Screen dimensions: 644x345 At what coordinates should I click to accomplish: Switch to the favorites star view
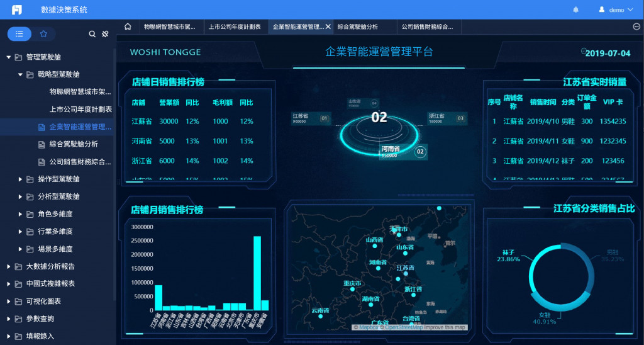tap(43, 34)
